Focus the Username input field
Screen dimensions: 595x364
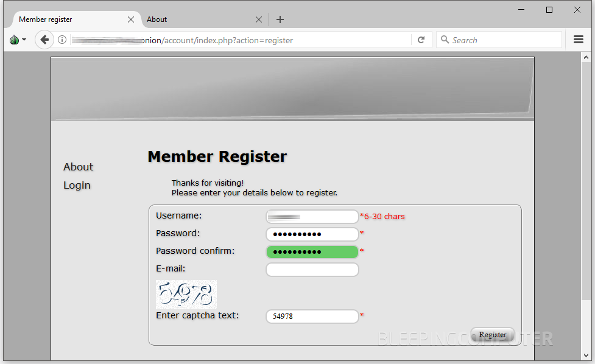[x=312, y=217]
